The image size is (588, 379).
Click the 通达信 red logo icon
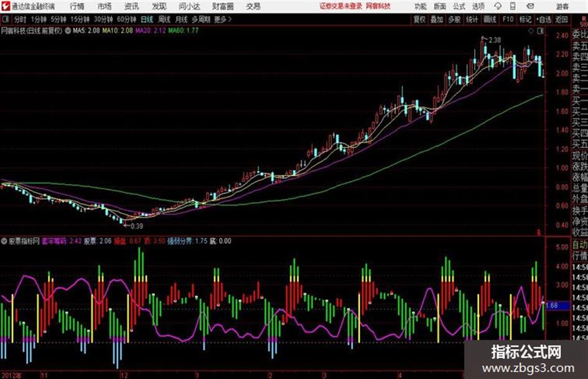point(6,6)
